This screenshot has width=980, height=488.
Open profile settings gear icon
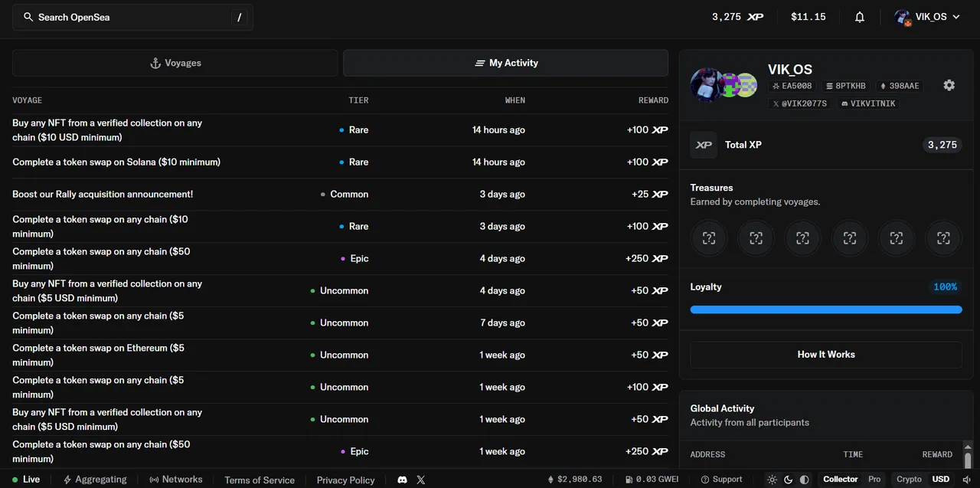949,85
